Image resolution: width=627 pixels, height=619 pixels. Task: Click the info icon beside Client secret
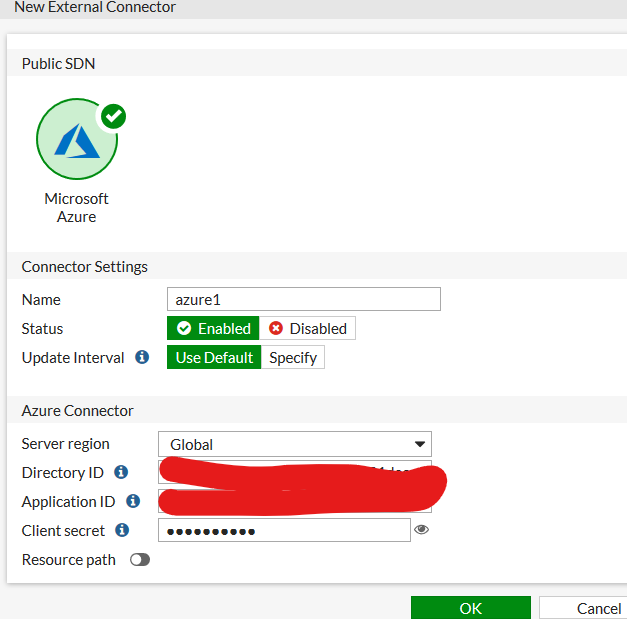coord(122,530)
